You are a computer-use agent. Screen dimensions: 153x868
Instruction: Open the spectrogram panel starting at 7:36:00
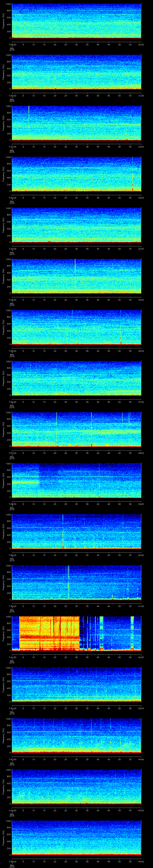pos(76,378)
